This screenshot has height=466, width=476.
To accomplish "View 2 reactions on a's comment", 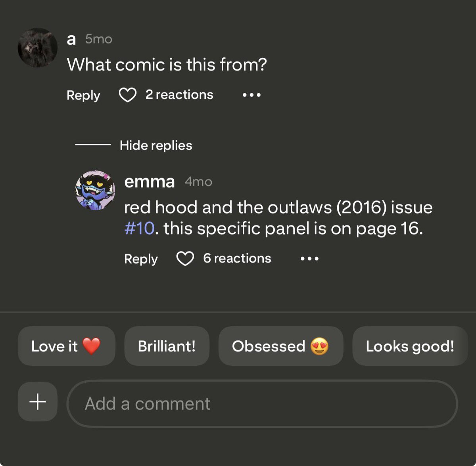I will (x=179, y=95).
